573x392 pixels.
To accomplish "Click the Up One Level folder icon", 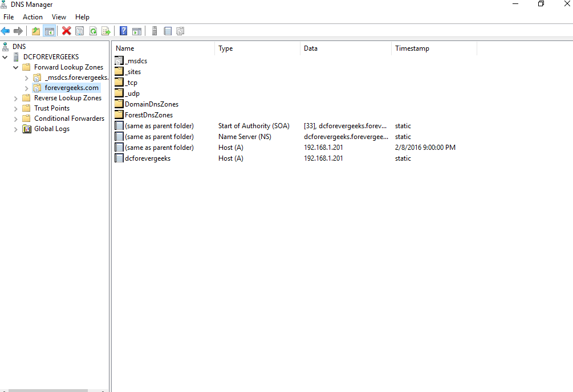I will pyautogui.click(x=36, y=31).
